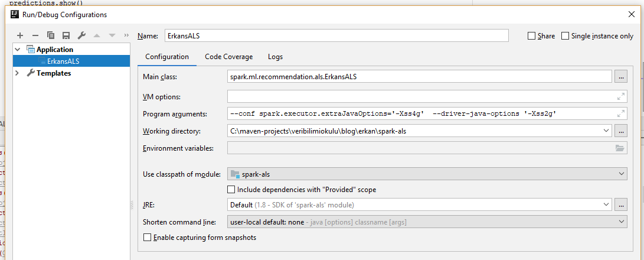Click the Copy Configuration icon

coord(51,36)
